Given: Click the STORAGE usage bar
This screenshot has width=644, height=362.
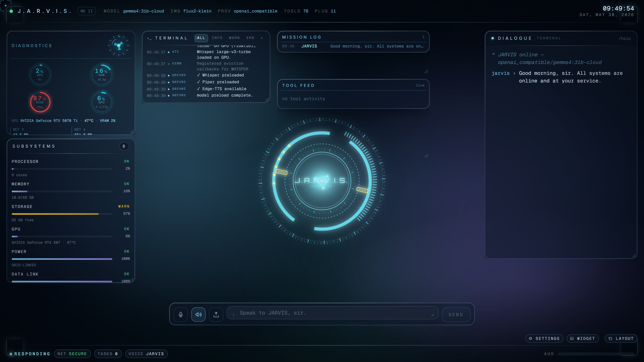Looking at the screenshot, I should coord(62,214).
